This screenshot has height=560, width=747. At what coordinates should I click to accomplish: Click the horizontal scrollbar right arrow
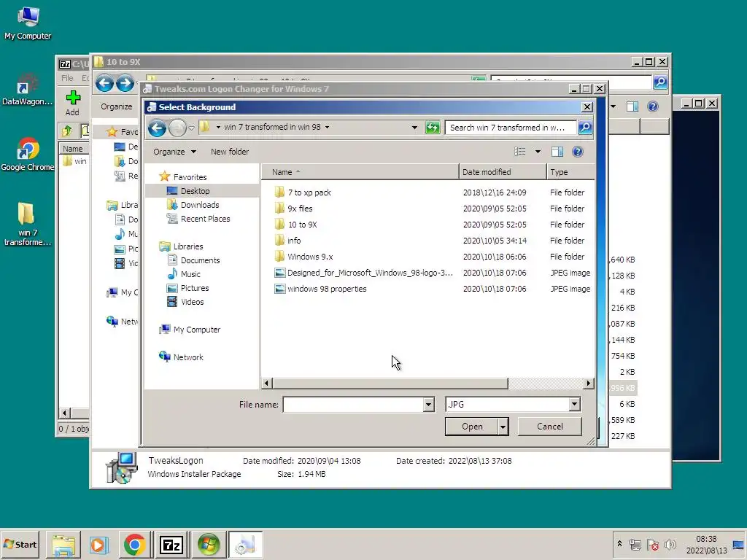589,384
